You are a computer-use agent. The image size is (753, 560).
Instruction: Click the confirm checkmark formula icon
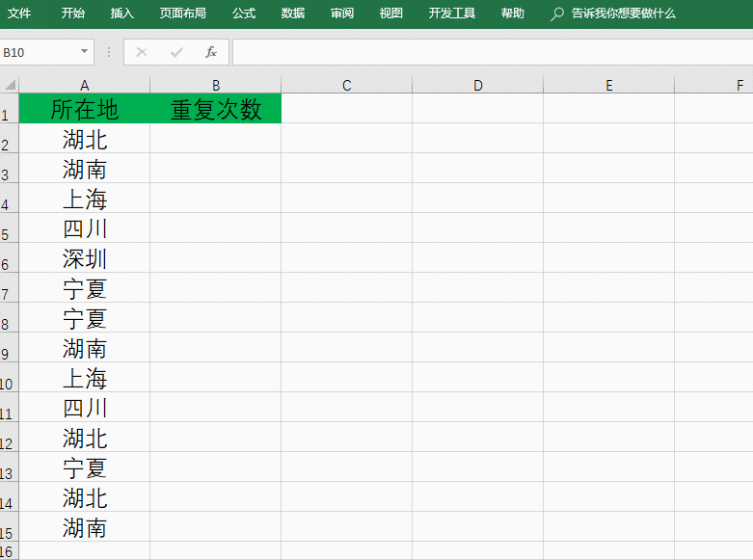[x=176, y=52]
